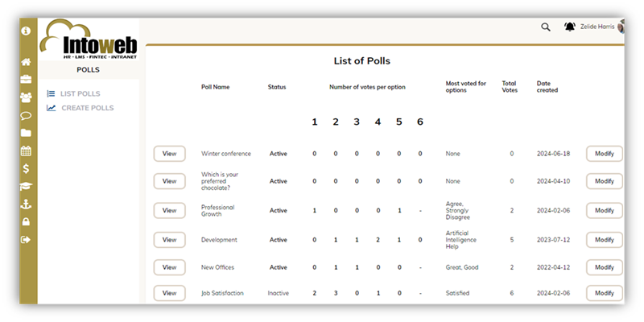
Task: Open LIST POLLS menu item
Action: pyautogui.click(x=80, y=93)
